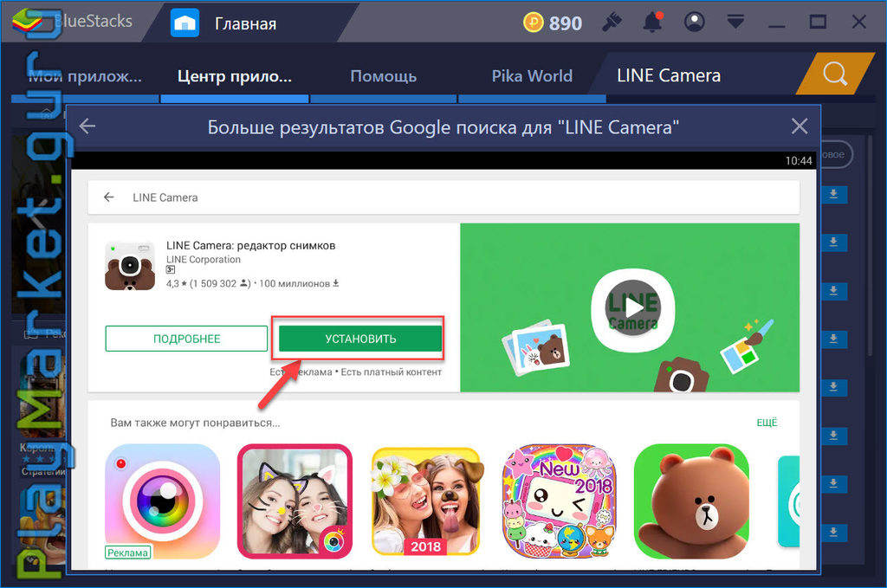This screenshot has height=588, width=887.
Task: Click the 3+ age rating badge
Action: tap(171, 270)
